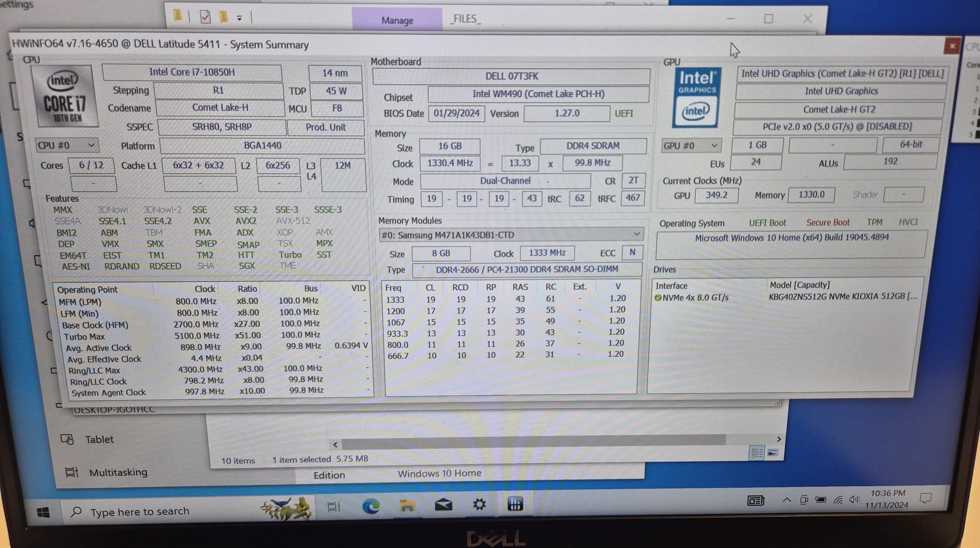This screenshot has height=548, width=980.
Task: Click the 666.7 frequency timing row
Action: [x=510, y=355]
